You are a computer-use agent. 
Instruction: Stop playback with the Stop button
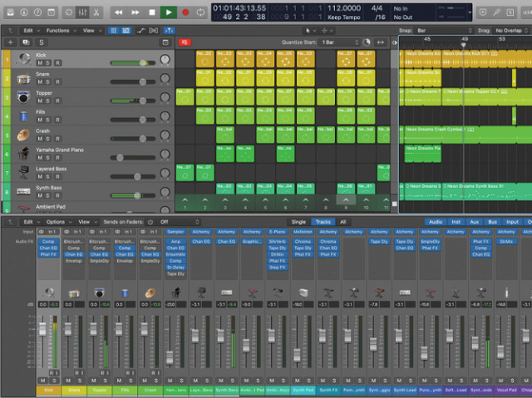pyautogui.click(x=151, y=12)
